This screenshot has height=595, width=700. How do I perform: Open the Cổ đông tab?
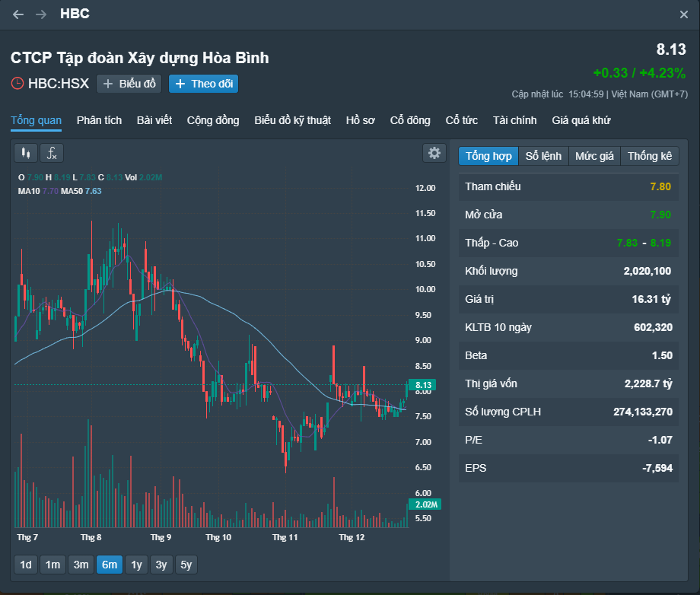click(410, 120)
